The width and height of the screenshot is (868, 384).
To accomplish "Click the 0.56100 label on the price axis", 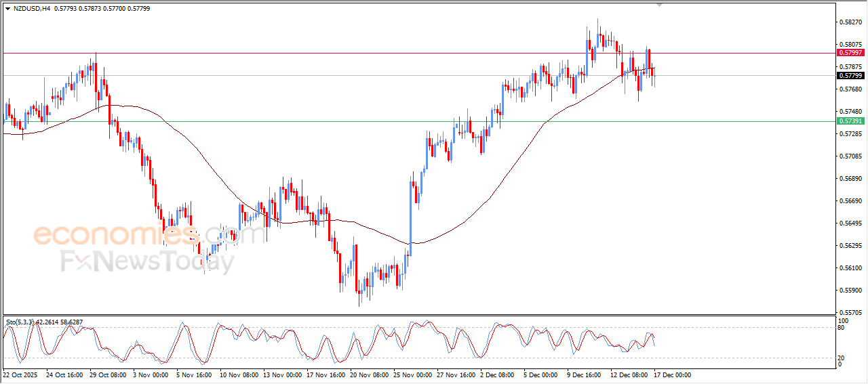I will tap(851, 268).
